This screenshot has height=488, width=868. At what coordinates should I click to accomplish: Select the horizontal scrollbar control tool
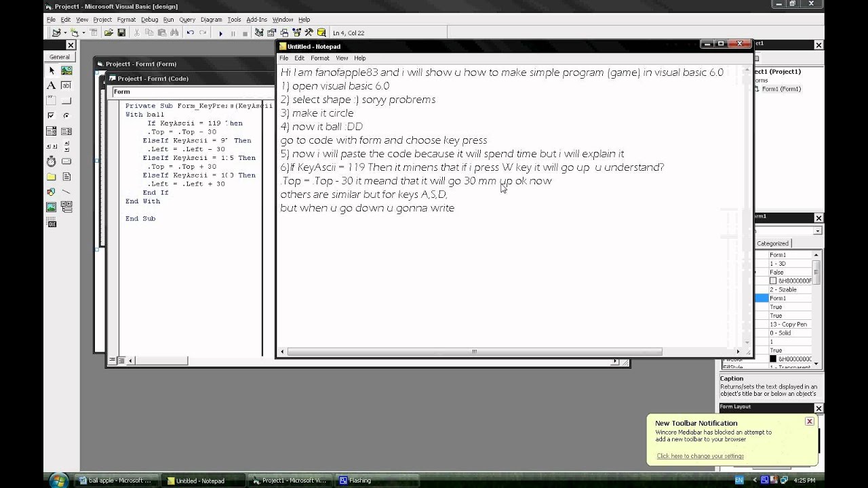[52, 146]
